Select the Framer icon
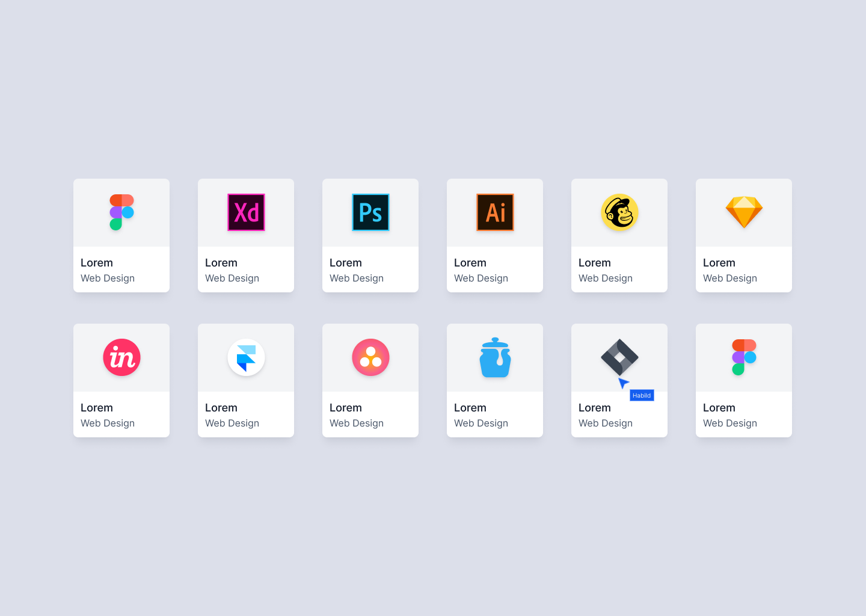Screen dimensions: 866x616 246,357
